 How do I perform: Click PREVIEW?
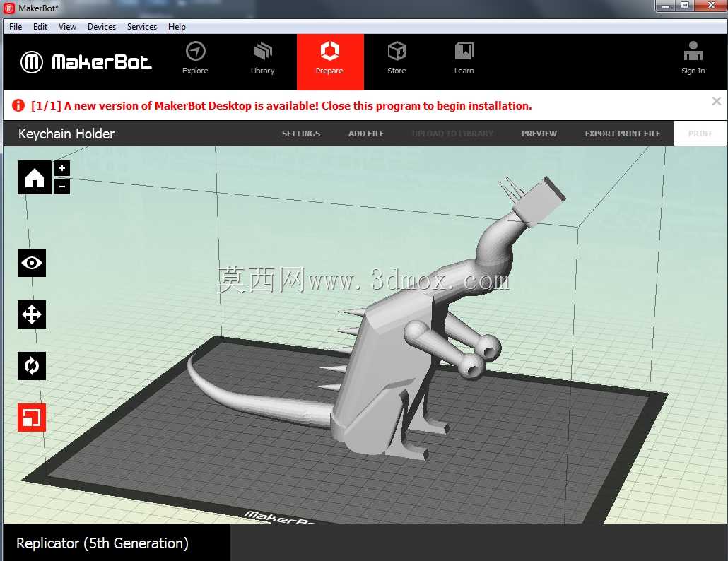pyautogui.click(x=539, y=134)
